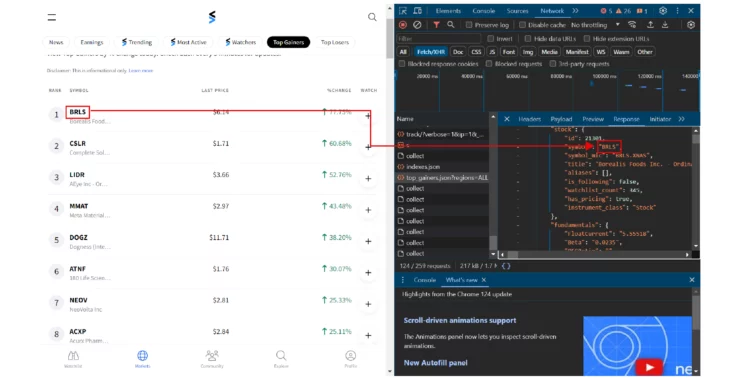Toggle the DevTools filter funnel icon

[436, 25]
